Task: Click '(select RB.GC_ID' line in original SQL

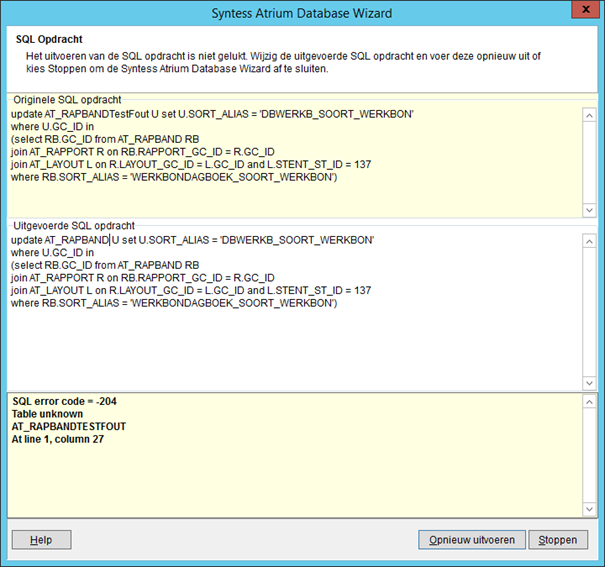Action: point(105,139)
